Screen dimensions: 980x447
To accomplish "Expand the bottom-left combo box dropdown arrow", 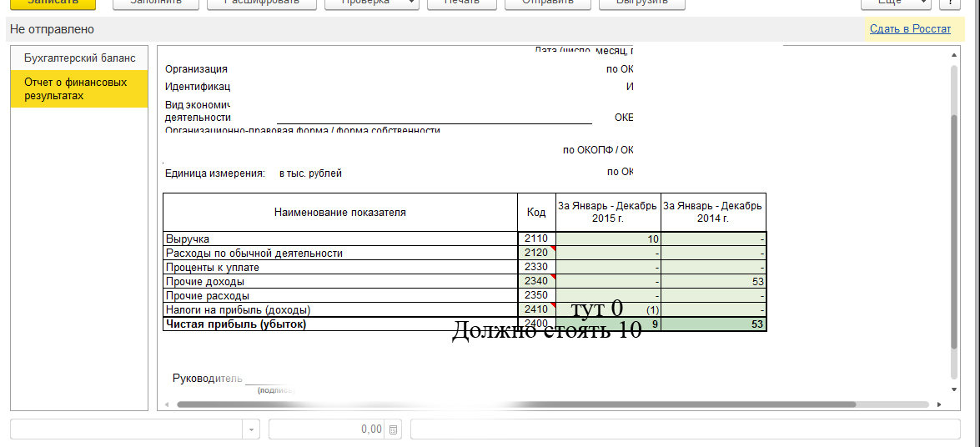I will click(250, 429).
